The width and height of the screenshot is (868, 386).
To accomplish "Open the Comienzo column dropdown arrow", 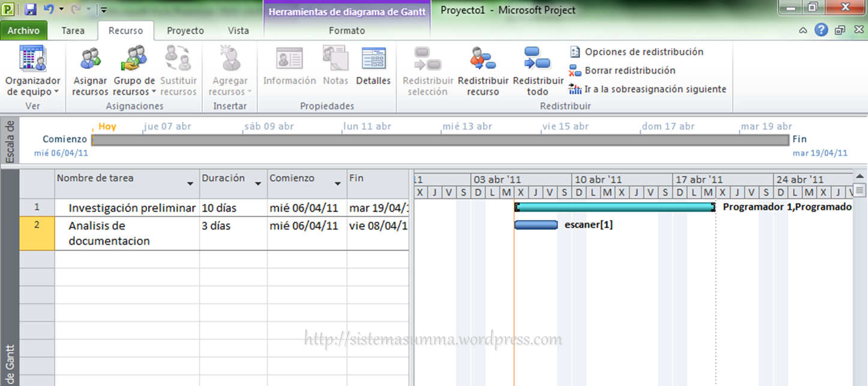I will (x=338, y=184).
